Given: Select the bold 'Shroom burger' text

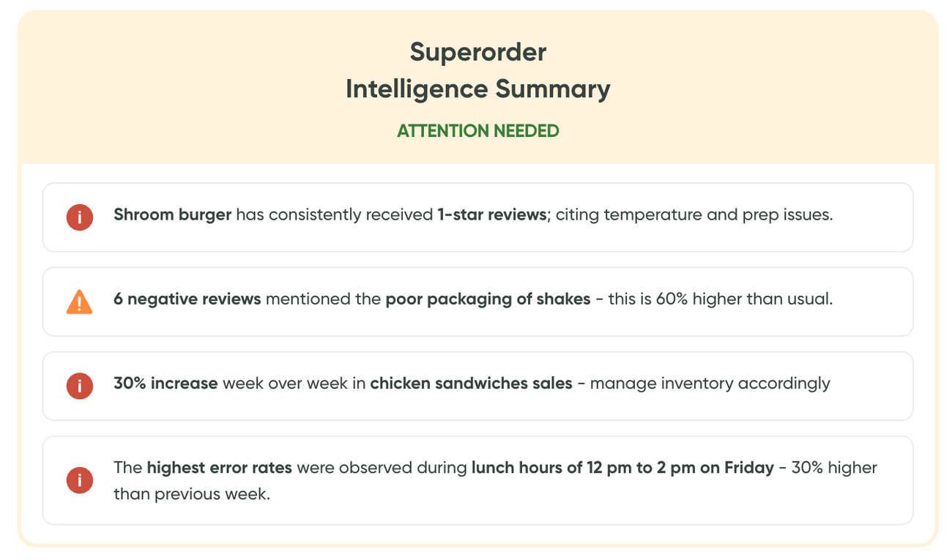Looking at the screenshot, I should click(x=172, y=215).
